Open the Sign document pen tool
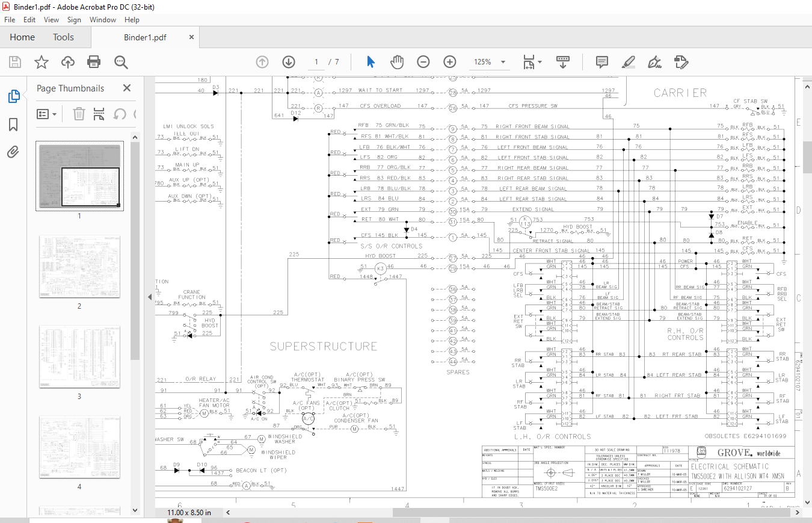812x523 pixels. tap(654, 62)
